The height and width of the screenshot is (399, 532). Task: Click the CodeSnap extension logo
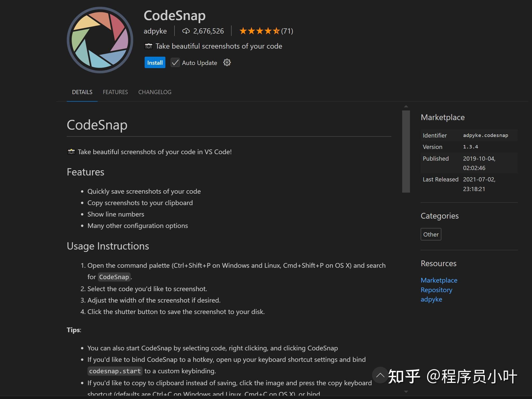[x=100, y=40]
